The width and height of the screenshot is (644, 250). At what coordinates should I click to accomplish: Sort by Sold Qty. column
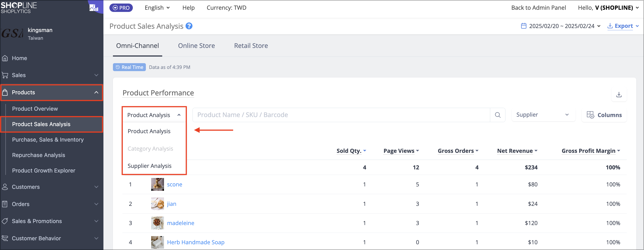351,151
